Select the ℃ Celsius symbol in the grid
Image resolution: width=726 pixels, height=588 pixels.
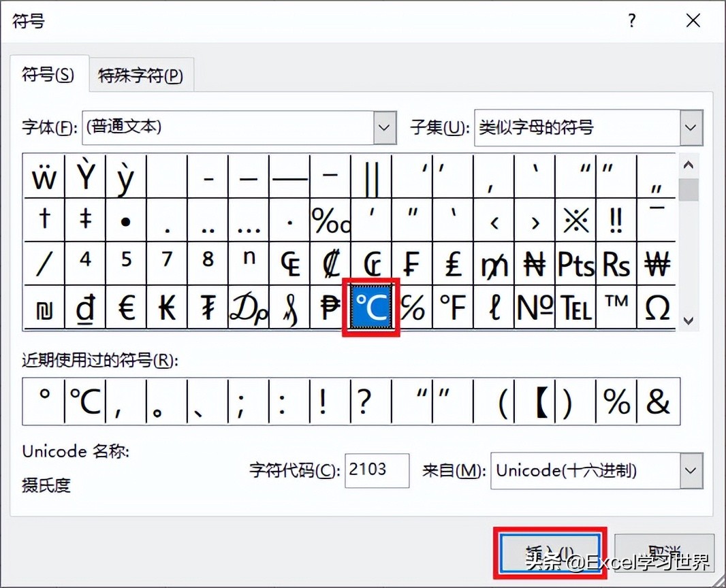(x=370, y=307)
